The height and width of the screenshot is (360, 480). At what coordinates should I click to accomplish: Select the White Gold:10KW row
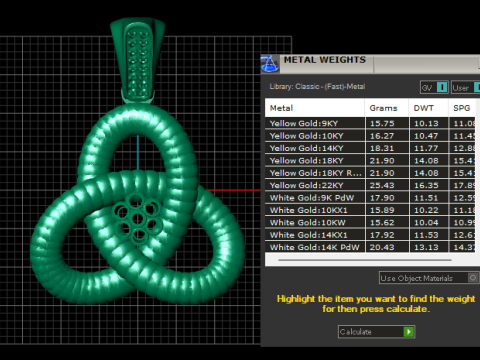370,222
